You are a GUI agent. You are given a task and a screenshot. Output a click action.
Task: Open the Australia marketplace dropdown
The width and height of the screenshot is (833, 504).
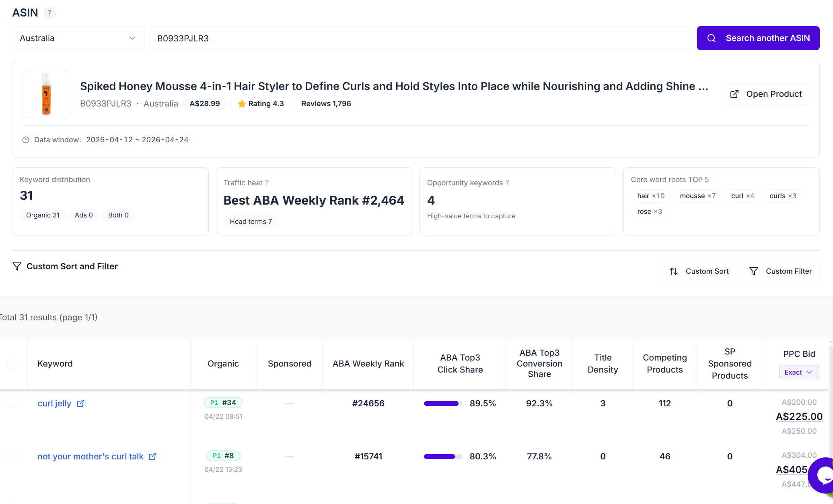[78, 38]
